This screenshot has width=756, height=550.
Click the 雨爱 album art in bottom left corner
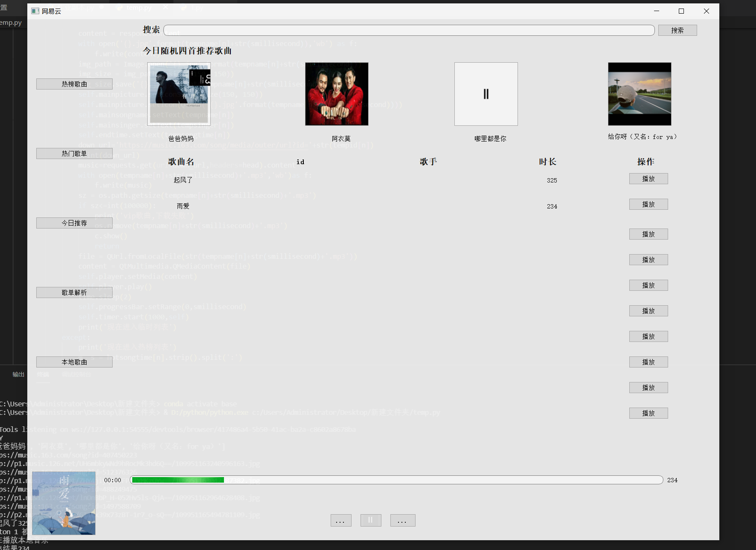tap(63, 503)
